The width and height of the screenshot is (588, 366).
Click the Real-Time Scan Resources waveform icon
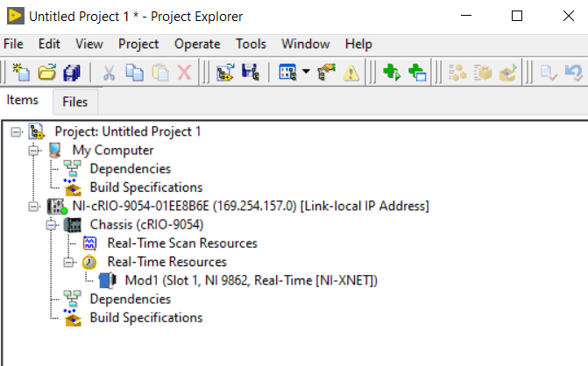(x=89, y=243)
